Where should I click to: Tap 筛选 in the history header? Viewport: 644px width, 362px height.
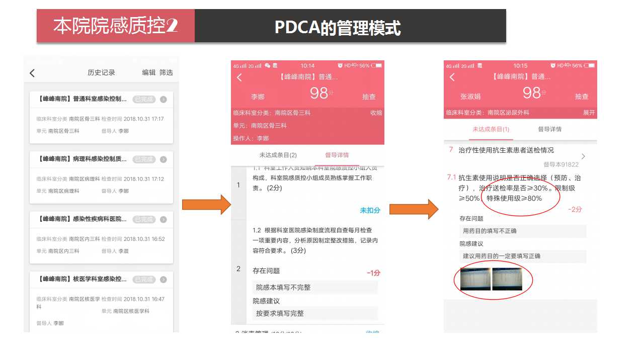point(166,72)
